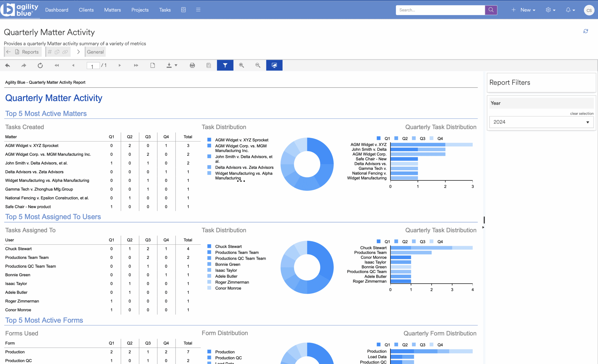This screenshot has height=364, width=598.
Task: Toggle the print preview page icon
Action: [153, 65]
